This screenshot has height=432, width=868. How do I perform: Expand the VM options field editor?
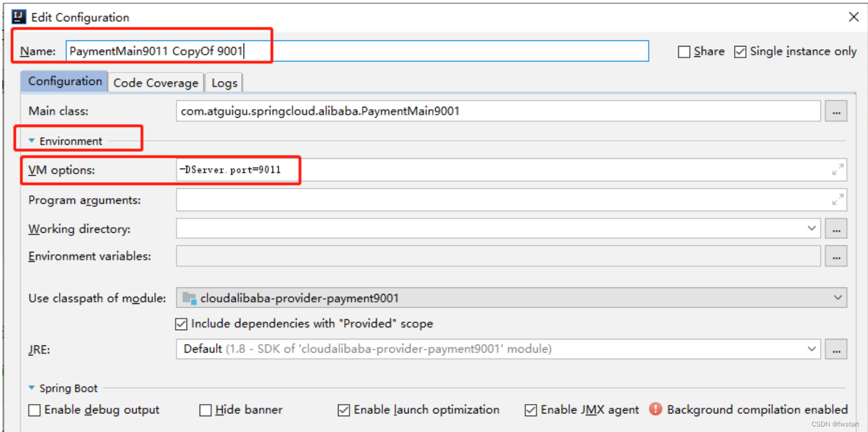click(837, 170)
